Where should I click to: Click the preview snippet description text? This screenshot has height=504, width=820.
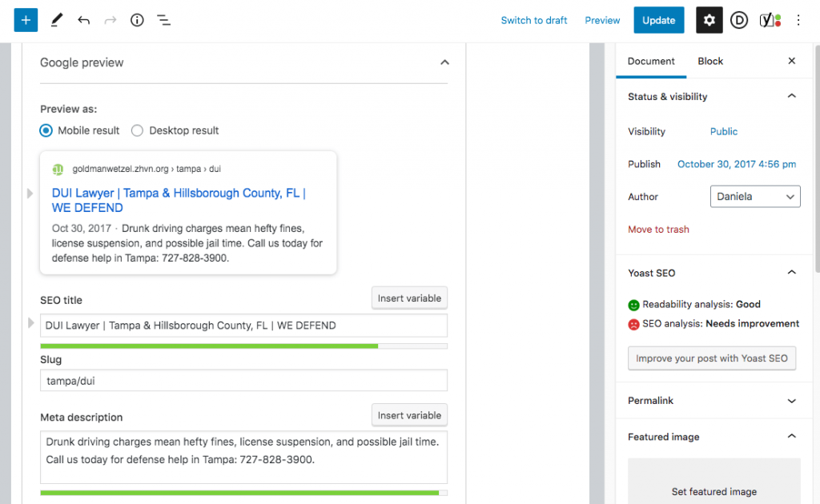(x=187, y=243)
